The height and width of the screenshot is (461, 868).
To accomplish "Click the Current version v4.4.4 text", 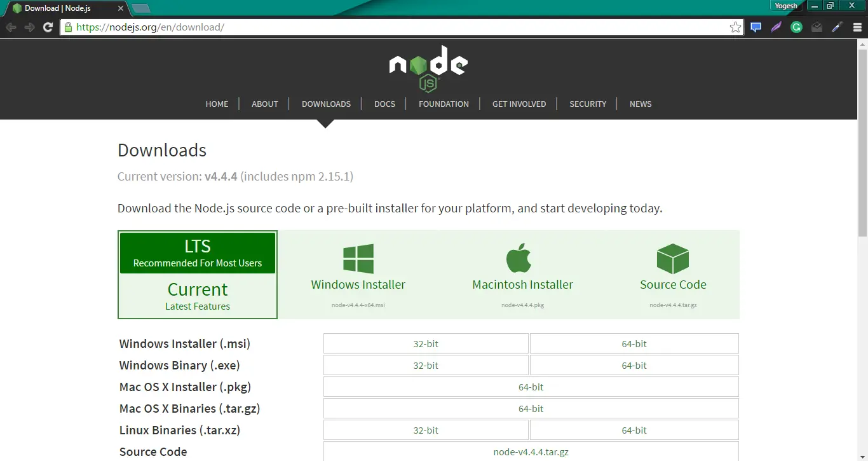I will click(235, 176).
